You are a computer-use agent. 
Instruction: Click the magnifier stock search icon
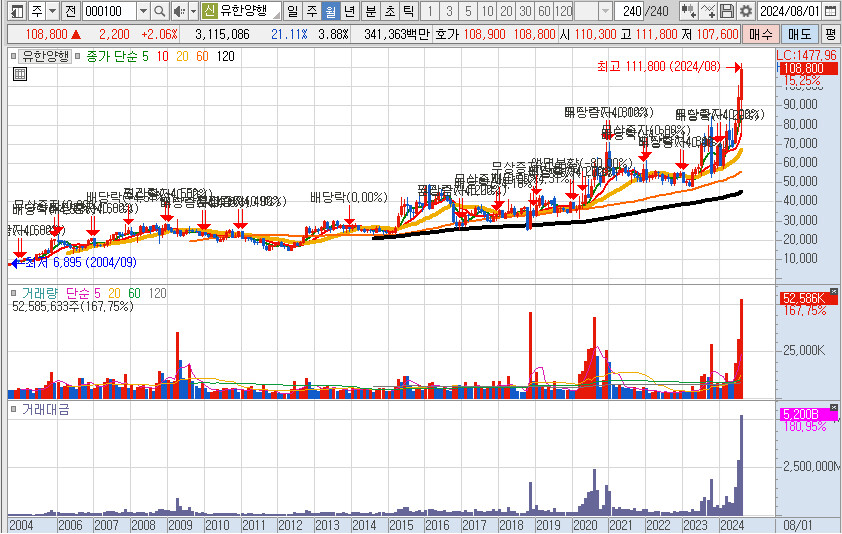tap(160, 11)
